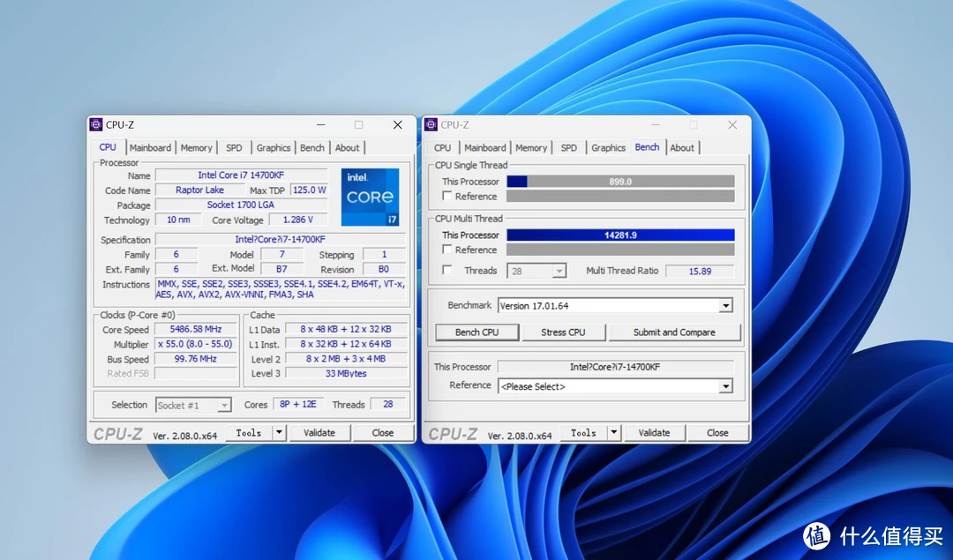The height and width of the screenshot is (560, 953).
Task: Click Validate in left window
Action: [319, 432]
